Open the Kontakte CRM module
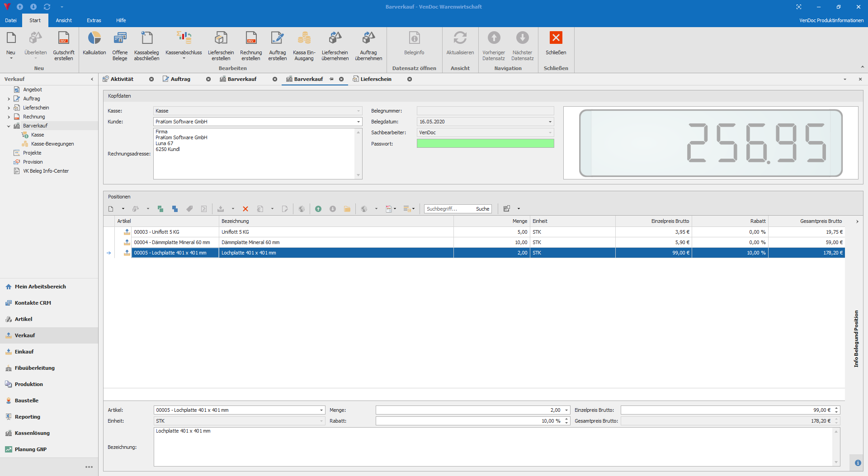The image size is (868, 476). tap(33, 303)
